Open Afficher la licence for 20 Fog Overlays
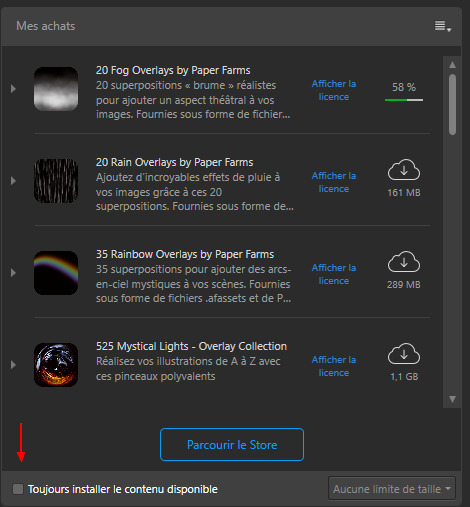This screenshot has height=507, width=470. click(334, 90)
